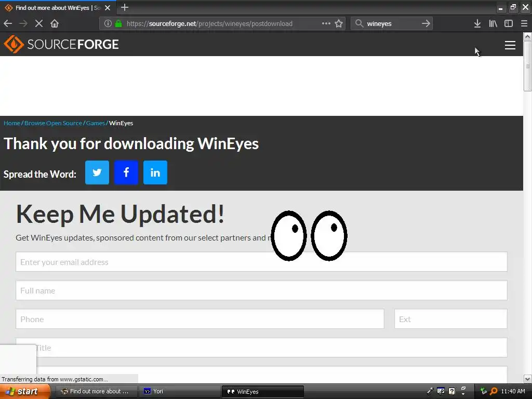
Task: Submit the wineyes search with arrow
Action: [x=425, y=23]
